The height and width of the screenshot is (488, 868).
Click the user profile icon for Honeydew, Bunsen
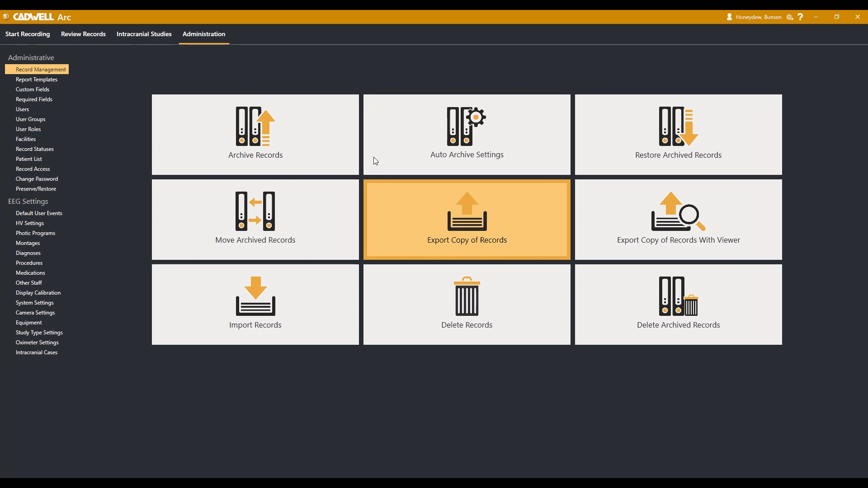pyautogui.click(x=729, y=17)
